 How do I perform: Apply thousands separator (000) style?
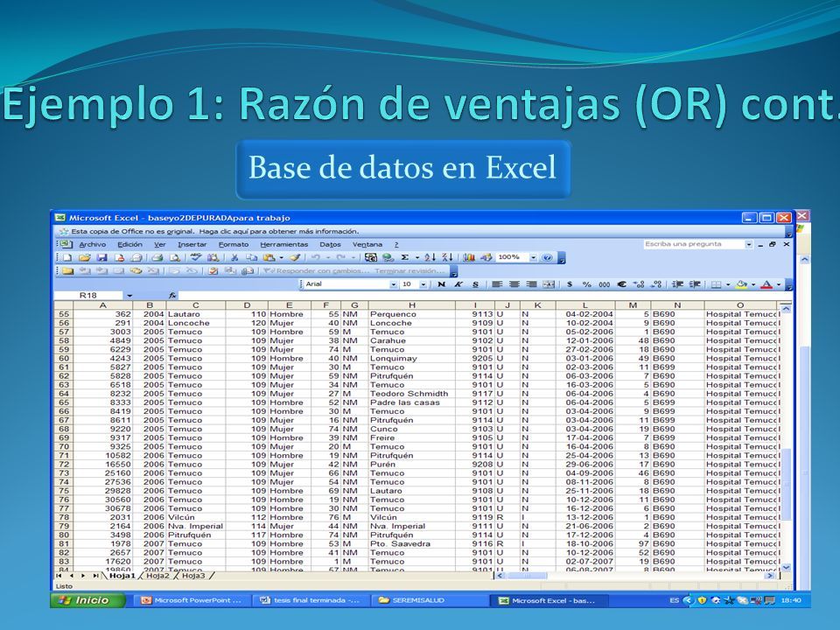coord(605,284)
